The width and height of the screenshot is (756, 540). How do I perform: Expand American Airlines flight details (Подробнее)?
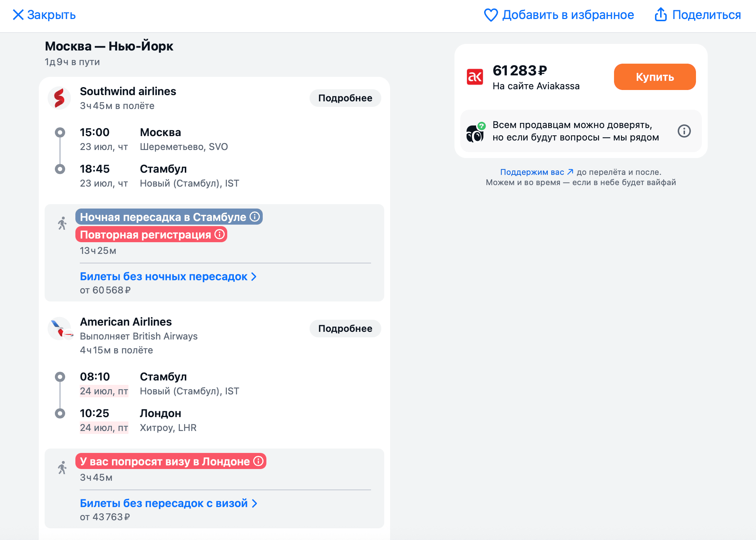click(x=345, y=329)
